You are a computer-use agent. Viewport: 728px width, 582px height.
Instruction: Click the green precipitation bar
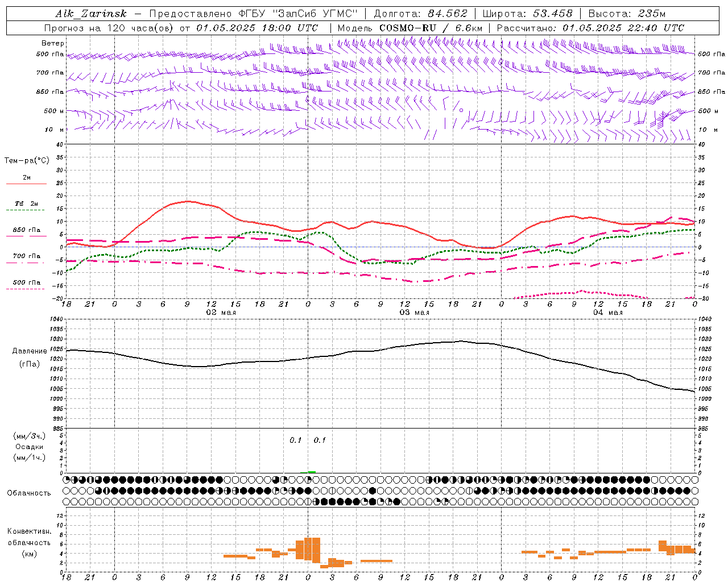tap(311, 472)
